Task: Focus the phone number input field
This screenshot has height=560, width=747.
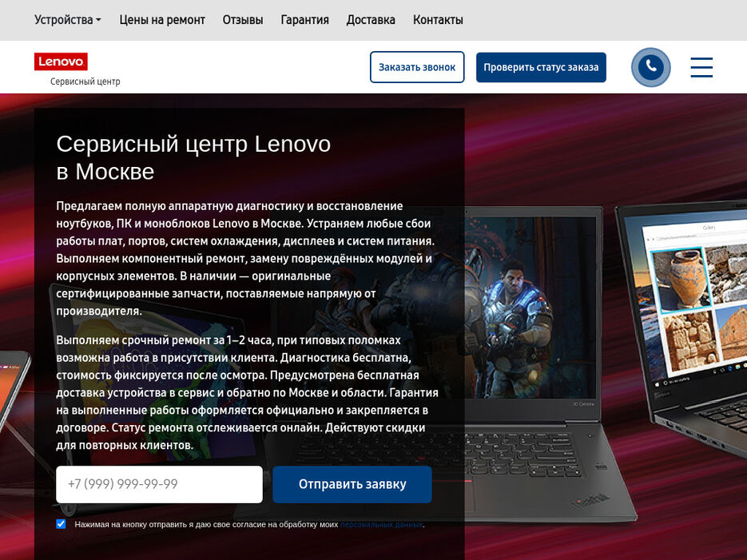Action: coord(159,484)
